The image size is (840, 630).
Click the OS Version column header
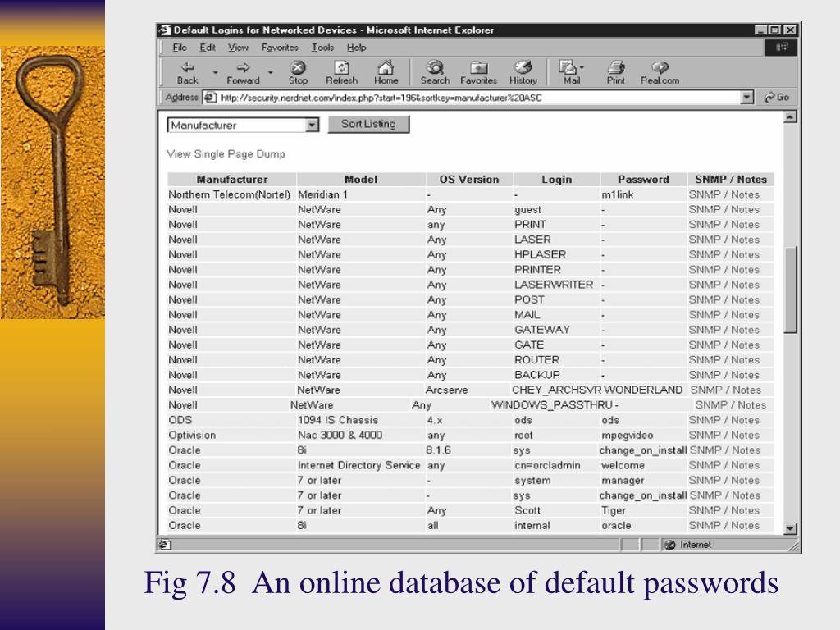[469, 180]
